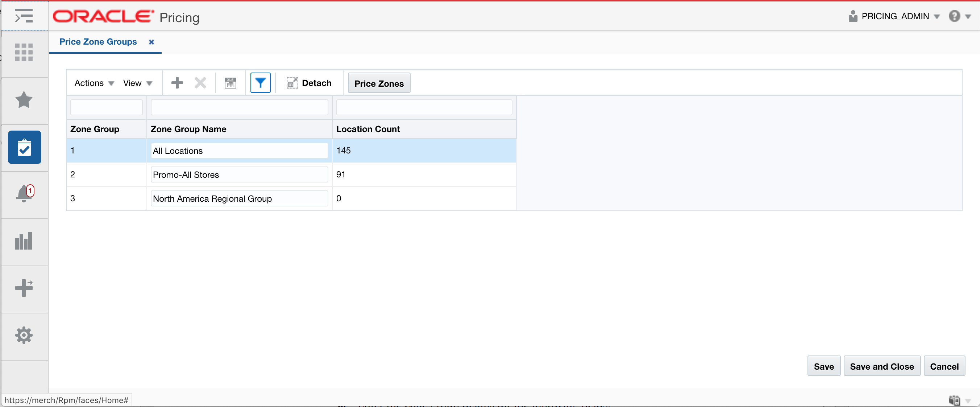Delete the selected zone group
The image size is (980, 407).
[x=200, y=83]
